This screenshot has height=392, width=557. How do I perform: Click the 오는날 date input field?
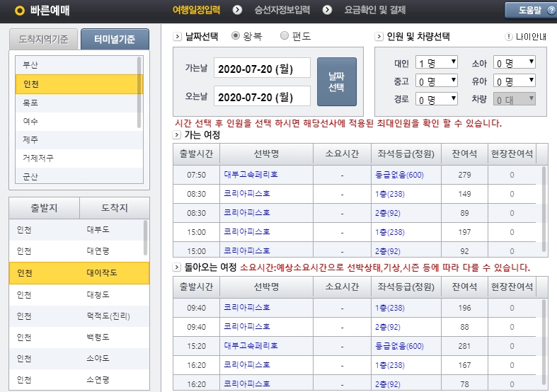[x=262, y=96]
